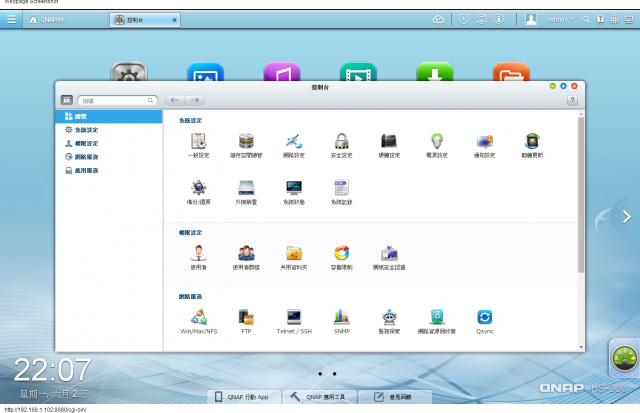Open the desktop preferences monitor icon
The width and height of the screenshot is (640, 413).
tap(629, 19)
